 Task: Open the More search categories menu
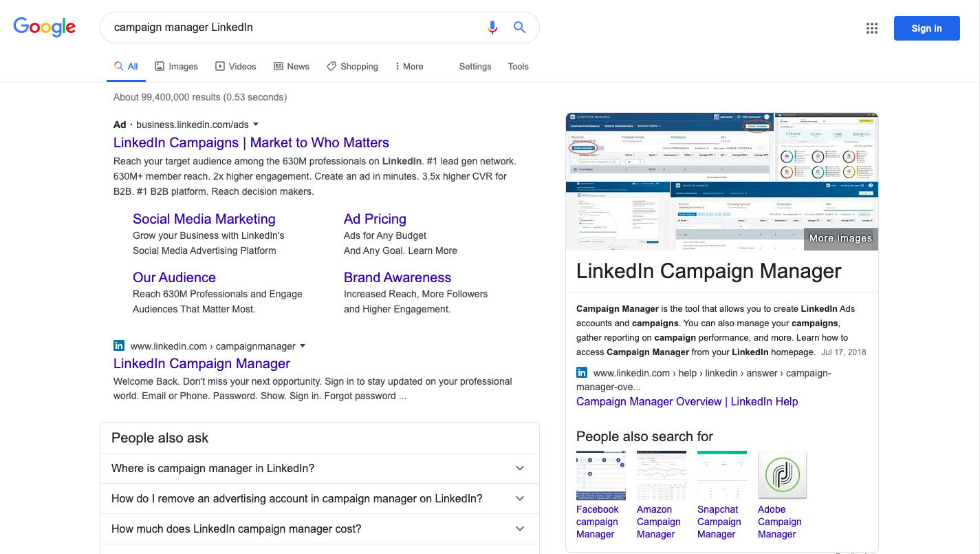409,67
